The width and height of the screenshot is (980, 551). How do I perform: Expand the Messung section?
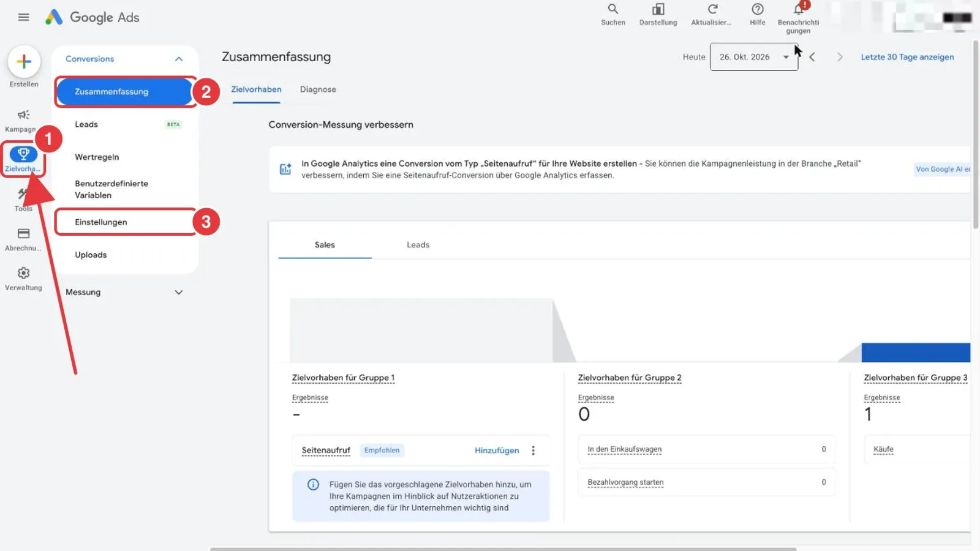click(x=179, y=293)
